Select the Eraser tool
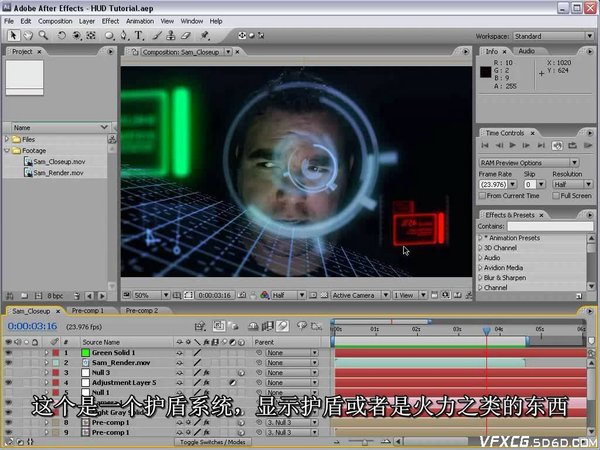This screenshot has height=450, width=600. [185, 35]
